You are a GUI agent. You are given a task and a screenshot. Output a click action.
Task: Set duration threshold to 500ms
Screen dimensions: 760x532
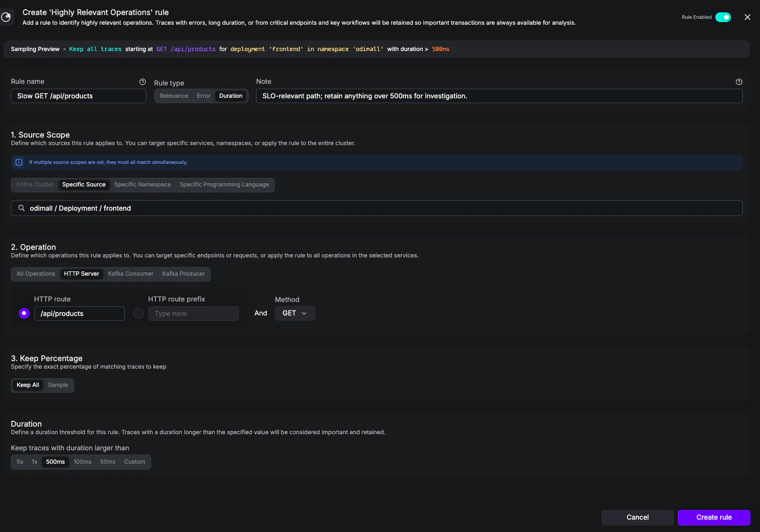[x=55, y=462]
